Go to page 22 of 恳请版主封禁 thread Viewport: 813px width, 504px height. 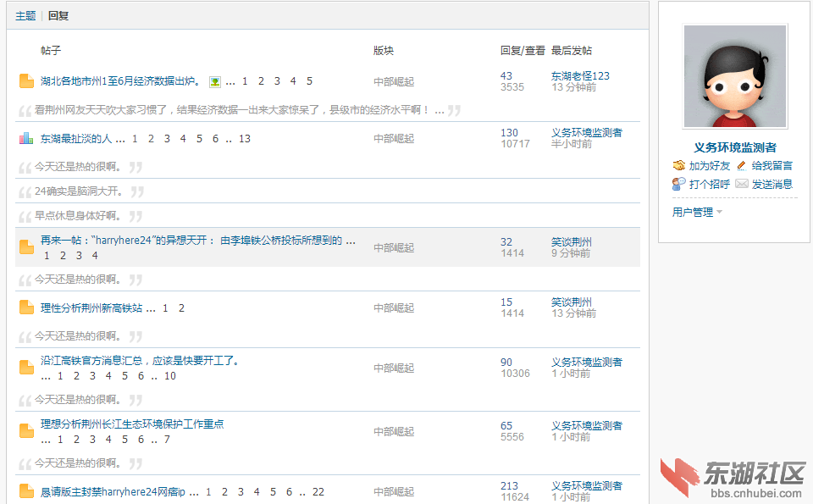318,491
